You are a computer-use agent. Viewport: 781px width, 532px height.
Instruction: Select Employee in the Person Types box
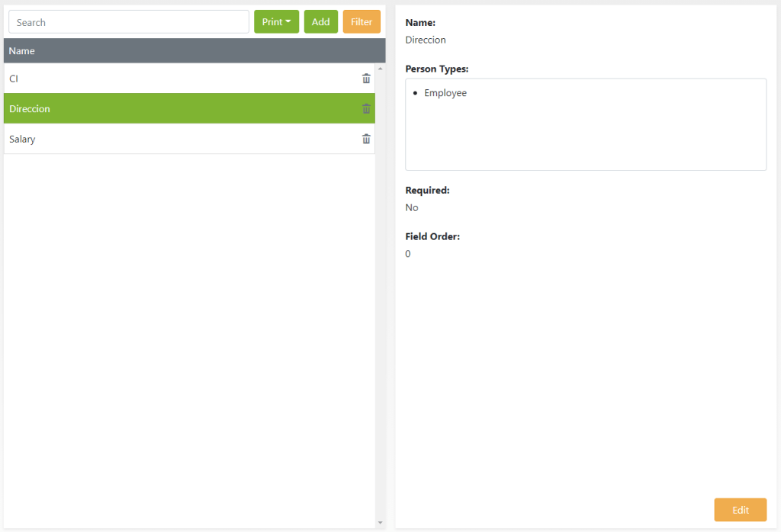[x=445, y=93]
